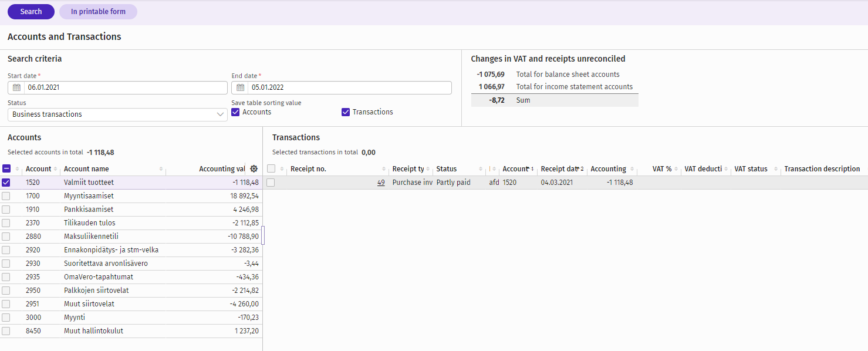The width and height of the screenshot is (868, 351).
Task: Sort transactions by Accounting value column
Action: click(632, 169)
